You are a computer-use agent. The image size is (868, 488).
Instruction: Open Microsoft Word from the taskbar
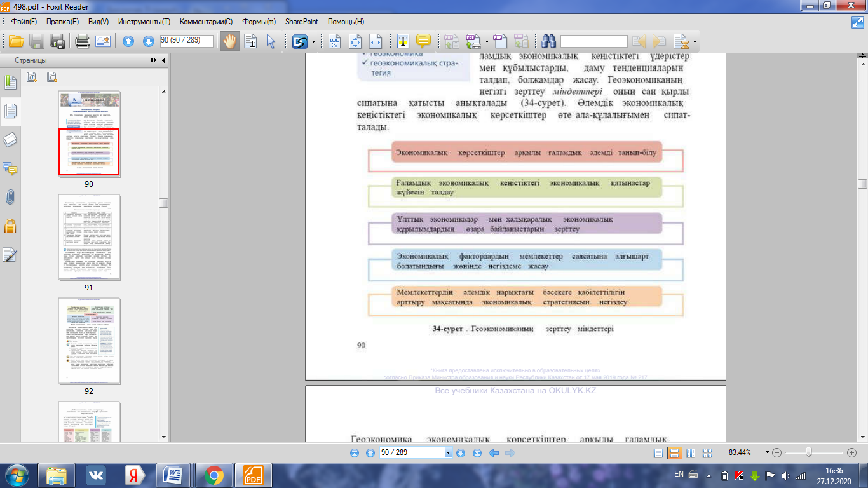tap(173, 475)
